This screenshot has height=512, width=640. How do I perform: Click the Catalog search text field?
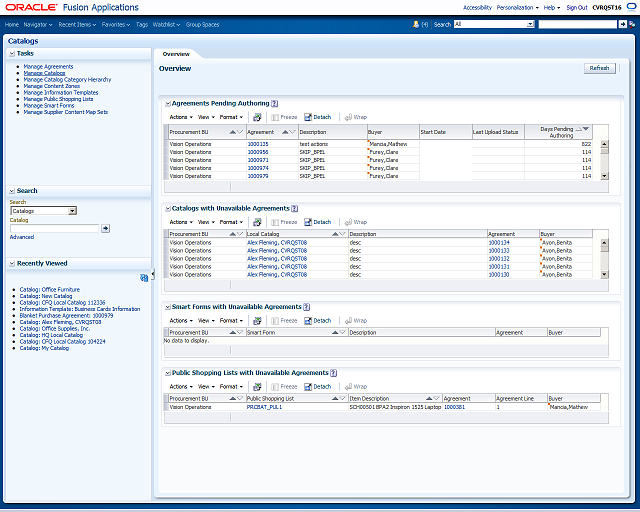tap(54, 228)
